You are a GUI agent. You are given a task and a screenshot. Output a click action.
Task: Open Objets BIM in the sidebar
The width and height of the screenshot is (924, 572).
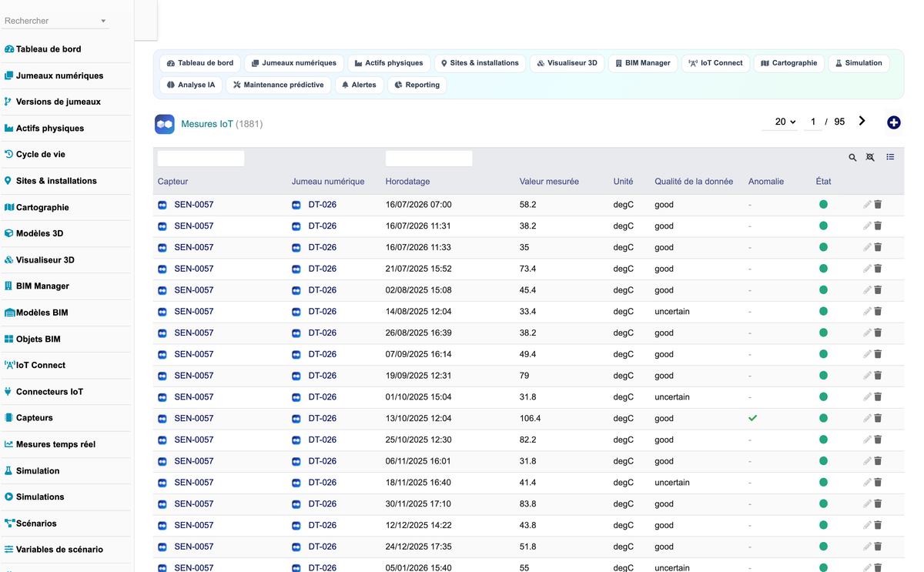38,339
